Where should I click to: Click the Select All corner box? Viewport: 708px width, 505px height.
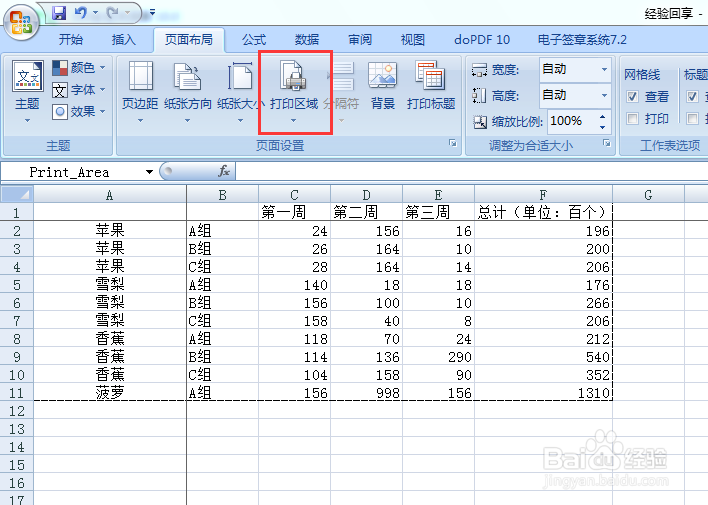point(17,195)
